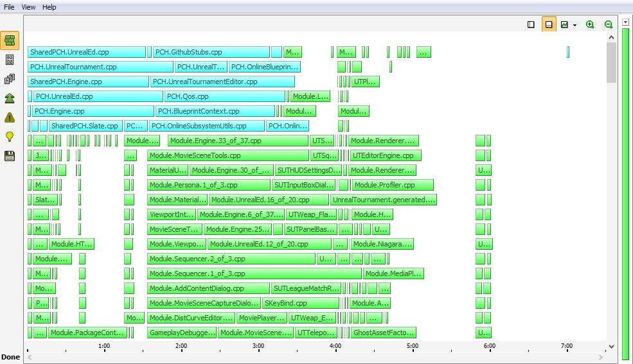Expand the graph options dropdown arrow
The height and width of the screenshot is (364, 633).
click(575, 25)
